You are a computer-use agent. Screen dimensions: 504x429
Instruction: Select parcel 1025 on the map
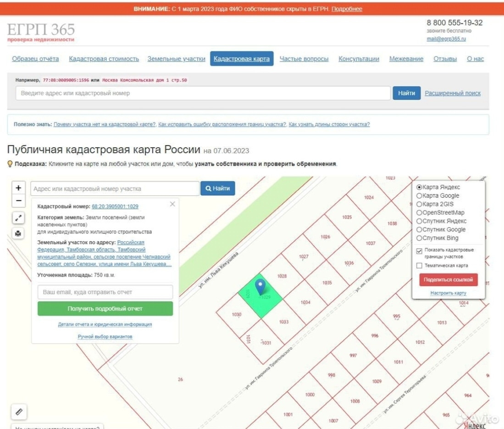347,217
